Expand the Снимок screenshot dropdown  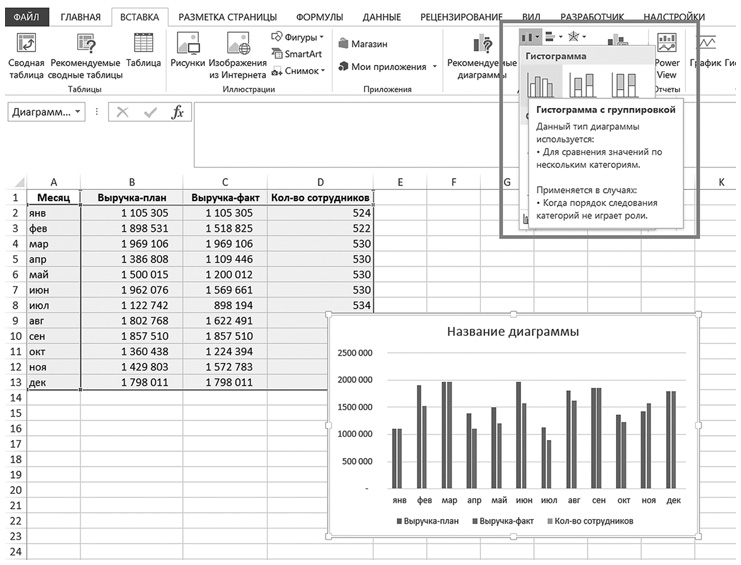point(299,71)
